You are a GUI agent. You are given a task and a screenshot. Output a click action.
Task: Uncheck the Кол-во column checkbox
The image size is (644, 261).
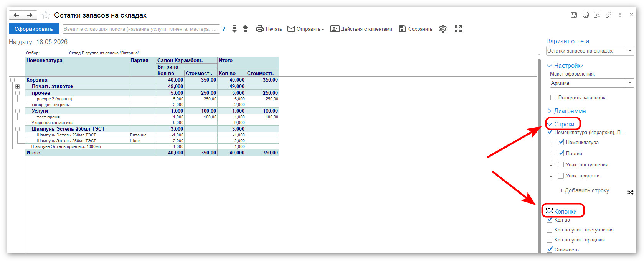(550, 220)
